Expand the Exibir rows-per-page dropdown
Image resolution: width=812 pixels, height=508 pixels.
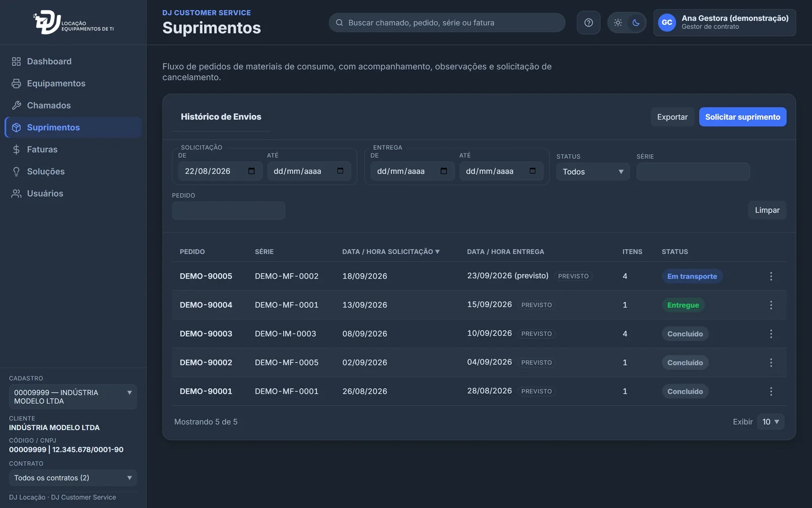tap(770, 422)
